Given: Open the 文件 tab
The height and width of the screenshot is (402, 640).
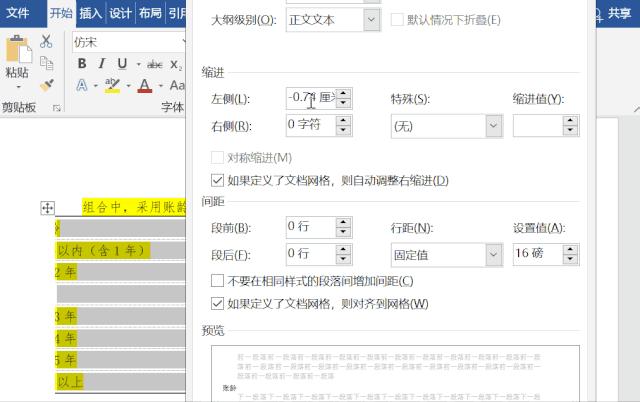Looking at the screenshot, I should [x=18, y=13].
